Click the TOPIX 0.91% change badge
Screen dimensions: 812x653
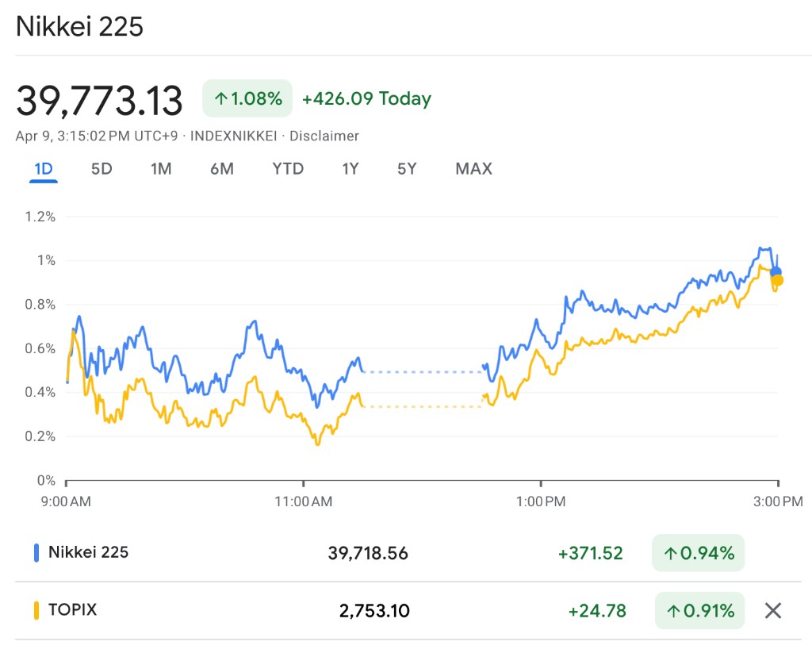(x=699, y=610)
